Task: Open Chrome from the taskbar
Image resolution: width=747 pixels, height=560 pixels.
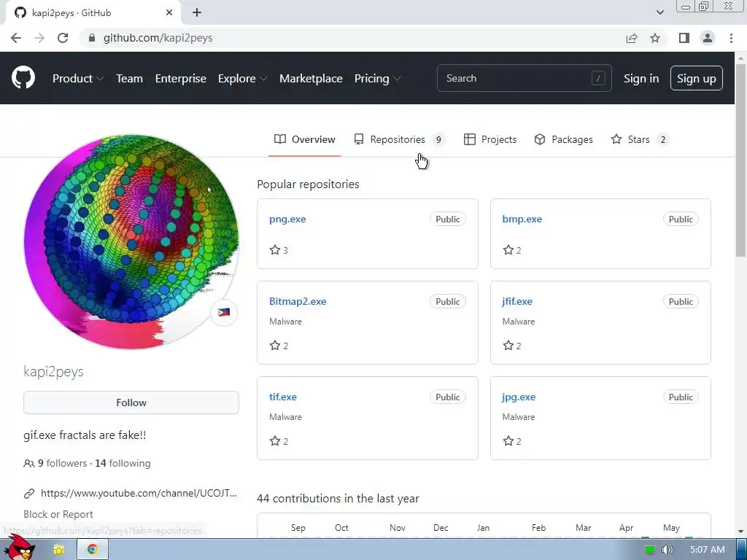Action: click(x=93, y=550)
